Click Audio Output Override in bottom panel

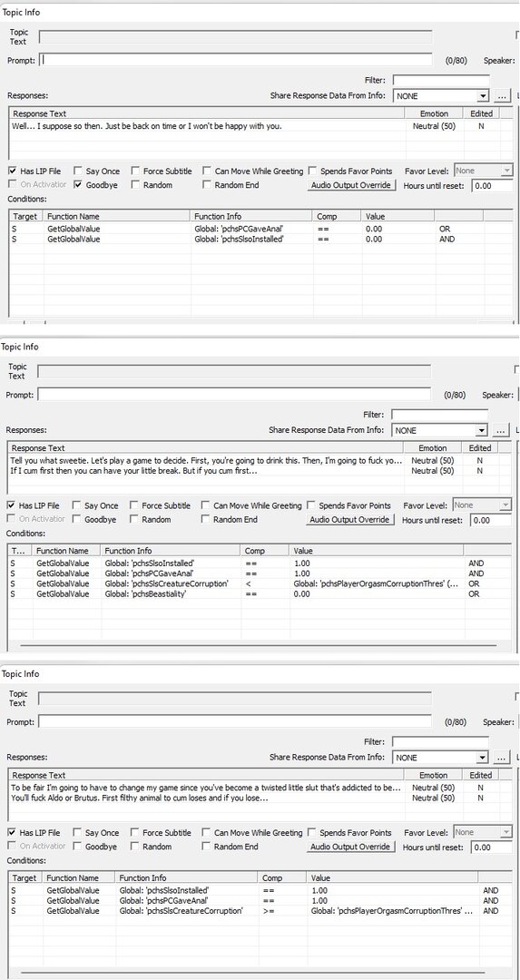352,847
